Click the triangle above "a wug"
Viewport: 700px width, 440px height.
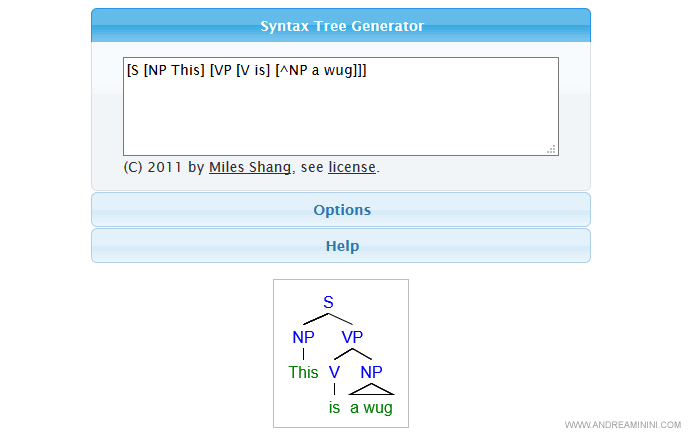(371, 391)
